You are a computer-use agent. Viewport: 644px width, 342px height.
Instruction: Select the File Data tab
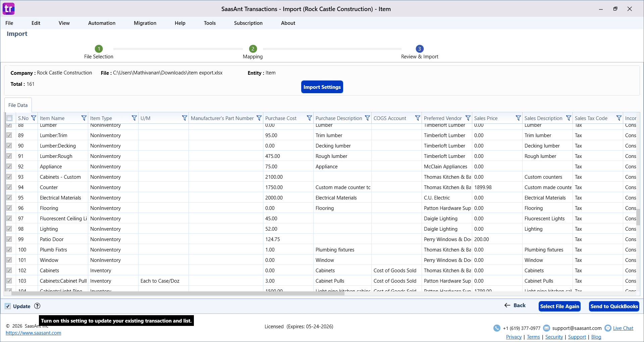[x=18, y=105]
